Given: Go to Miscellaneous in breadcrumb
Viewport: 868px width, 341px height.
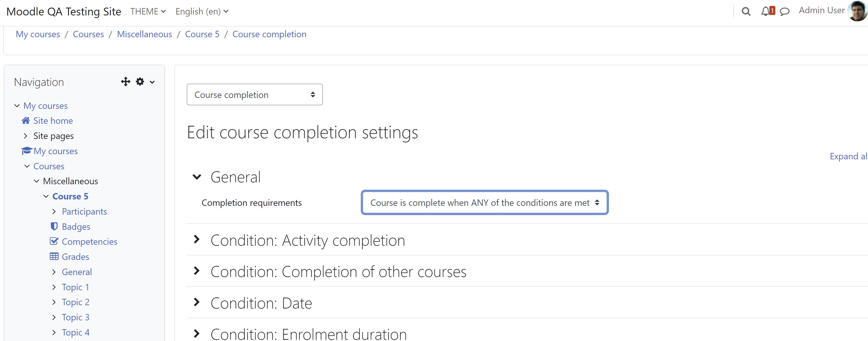Looking at the screenshot, I should [x=144, y=34].
